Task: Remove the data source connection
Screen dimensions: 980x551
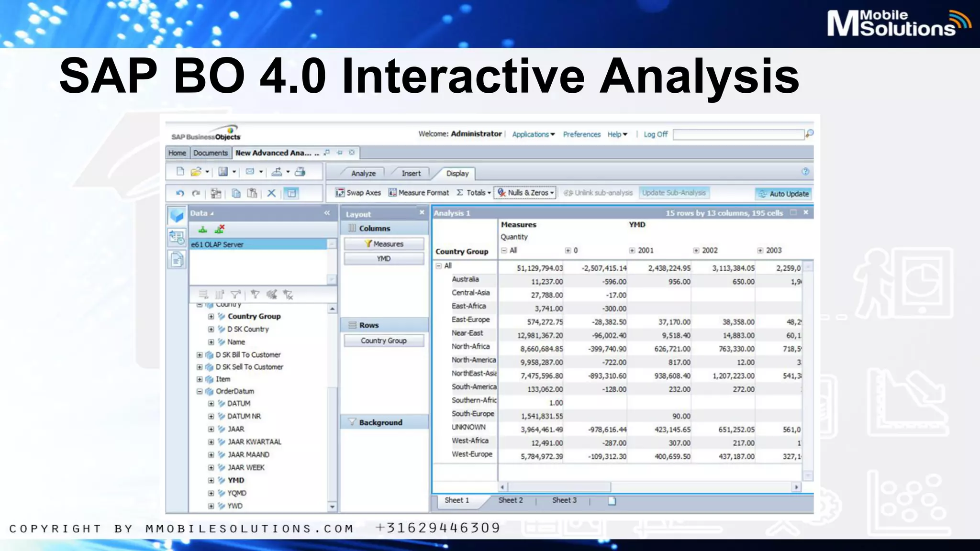Action: tap(220, 230)
